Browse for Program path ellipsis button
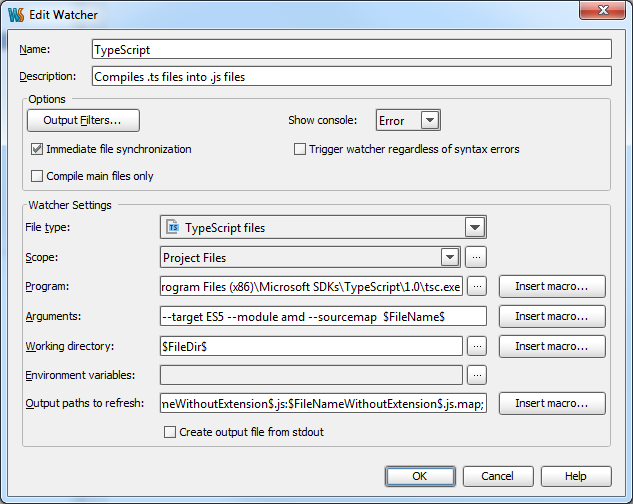The image size is (633, 504). tap(477, 286)
